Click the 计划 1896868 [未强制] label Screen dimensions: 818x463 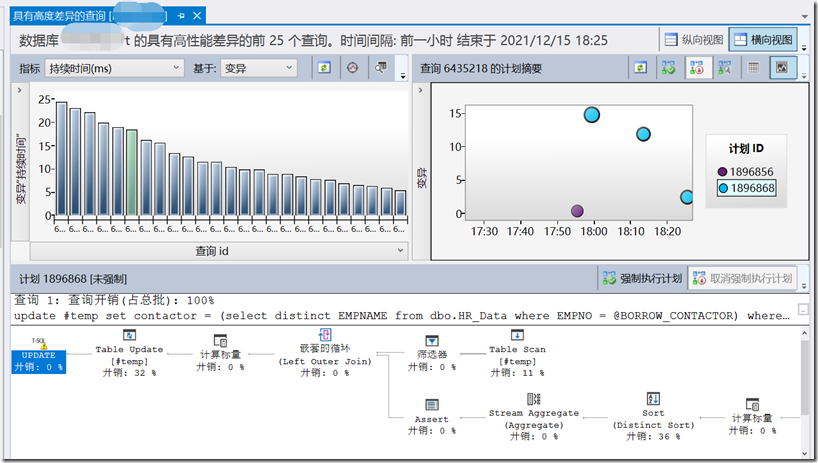(x=73, y=279)
